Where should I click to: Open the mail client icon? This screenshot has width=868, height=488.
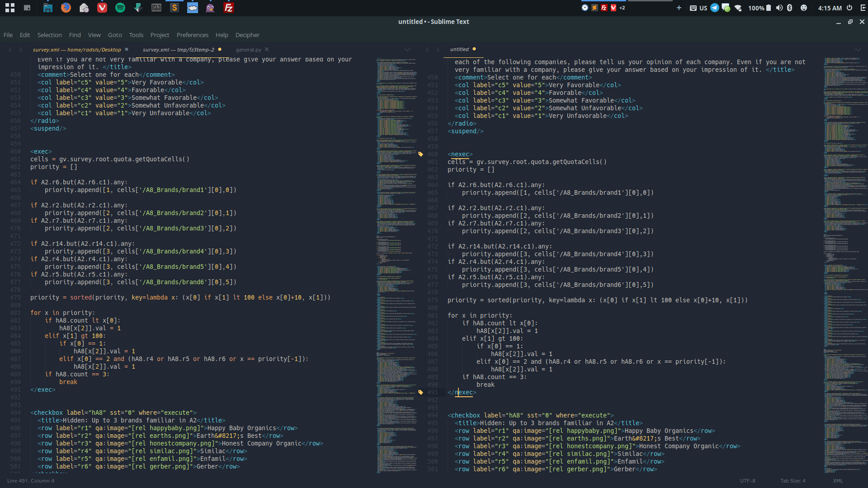[84, 8]
